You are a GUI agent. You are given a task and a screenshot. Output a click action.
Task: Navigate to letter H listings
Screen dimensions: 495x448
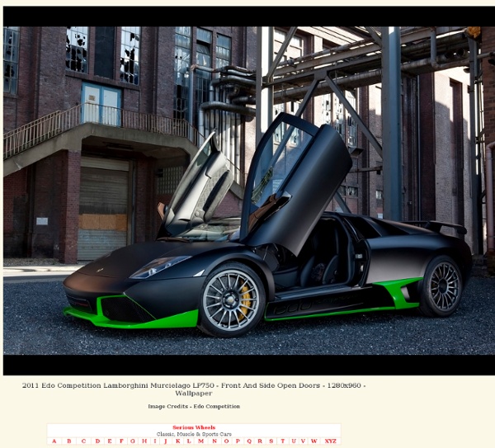[x=145, y=441]
